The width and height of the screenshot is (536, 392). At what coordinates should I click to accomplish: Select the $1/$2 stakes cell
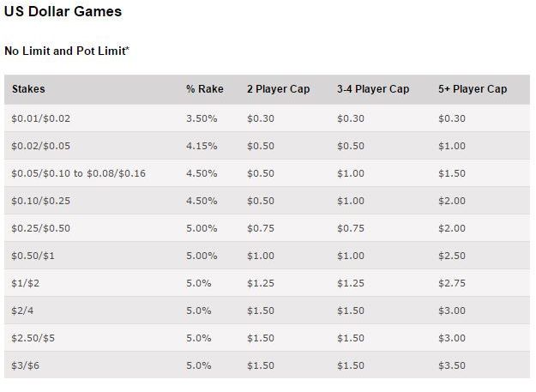25,283
